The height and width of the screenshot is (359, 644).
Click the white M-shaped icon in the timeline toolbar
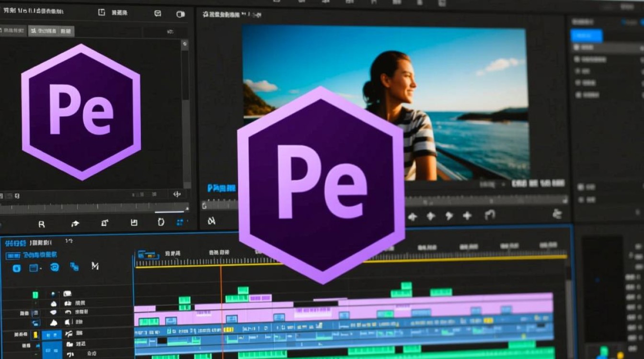tap(95, 266)
